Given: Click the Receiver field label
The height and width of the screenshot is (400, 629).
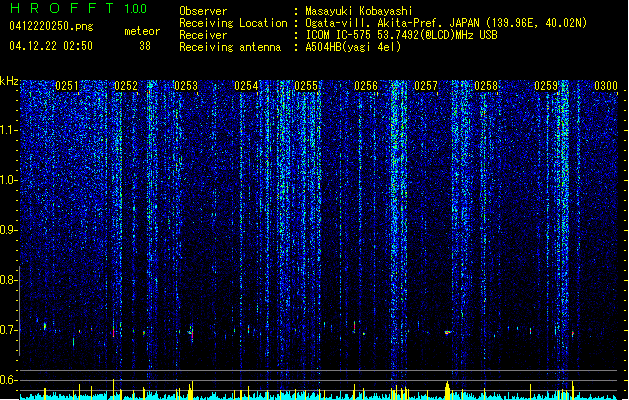Looking at the screenshot, I should [x=203, y=35].
